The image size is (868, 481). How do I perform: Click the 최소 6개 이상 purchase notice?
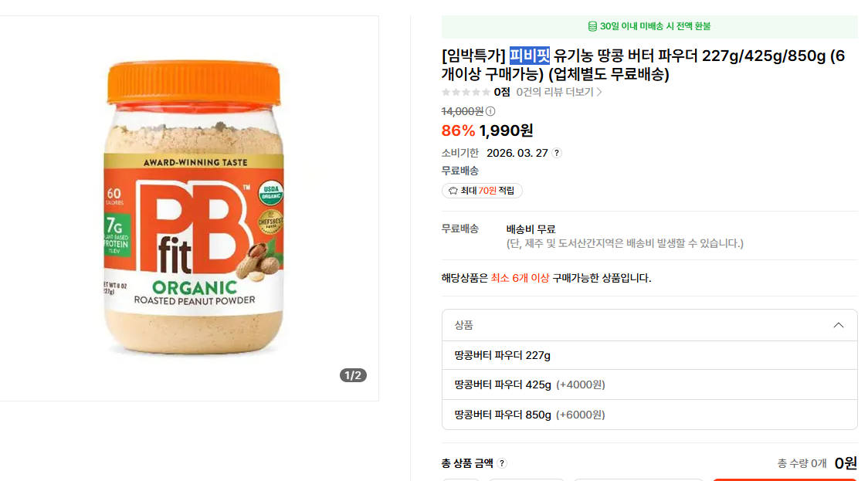(x=520, y=278)
